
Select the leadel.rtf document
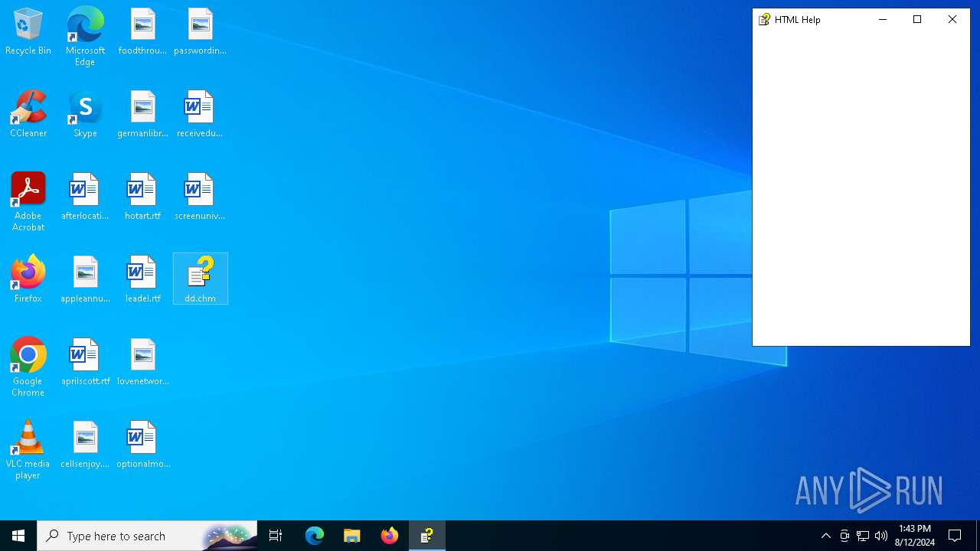click(x=142, y=280)
